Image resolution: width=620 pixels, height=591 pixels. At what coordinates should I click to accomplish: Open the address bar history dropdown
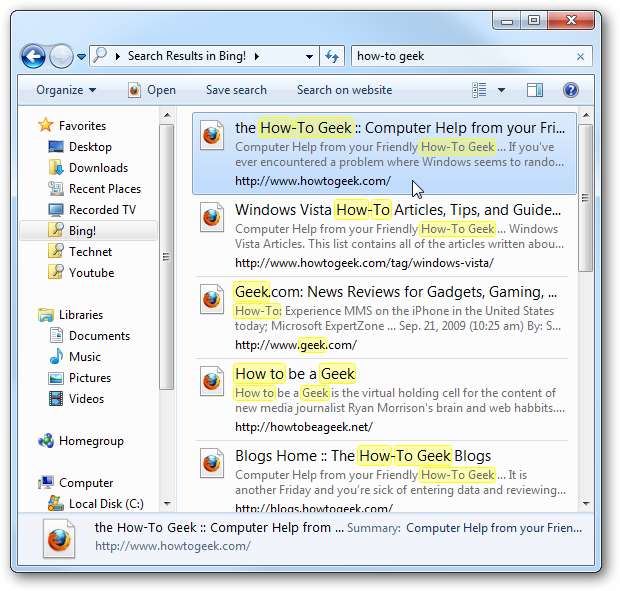tap(309, 57)
